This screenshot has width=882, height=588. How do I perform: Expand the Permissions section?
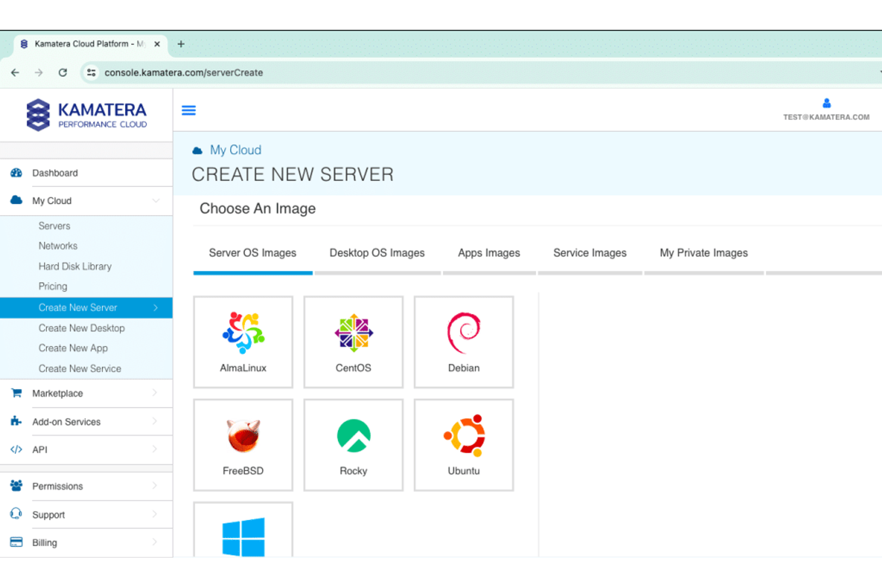click(57, 486)
